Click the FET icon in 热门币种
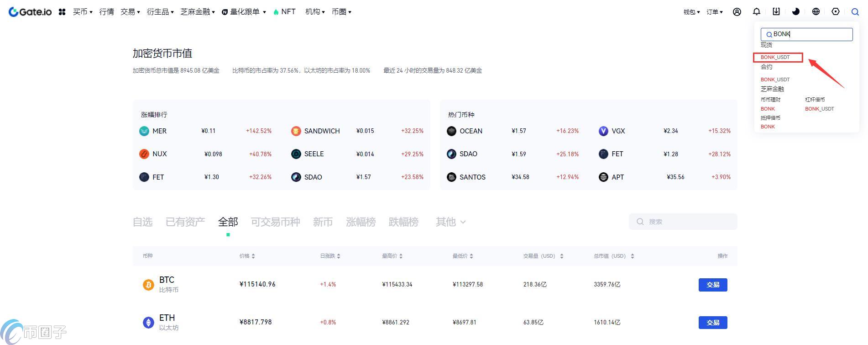This screenshot has width=868, height=345. [603, 154]
